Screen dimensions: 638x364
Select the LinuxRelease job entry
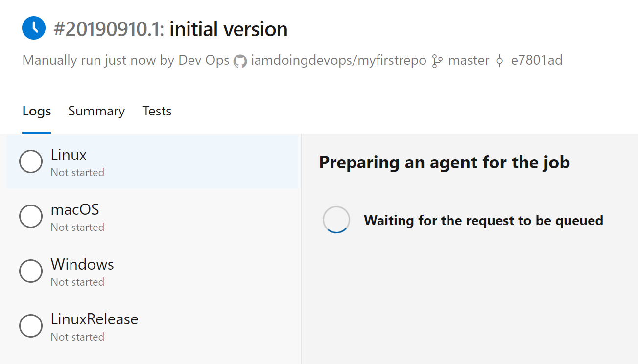point(152,326)
